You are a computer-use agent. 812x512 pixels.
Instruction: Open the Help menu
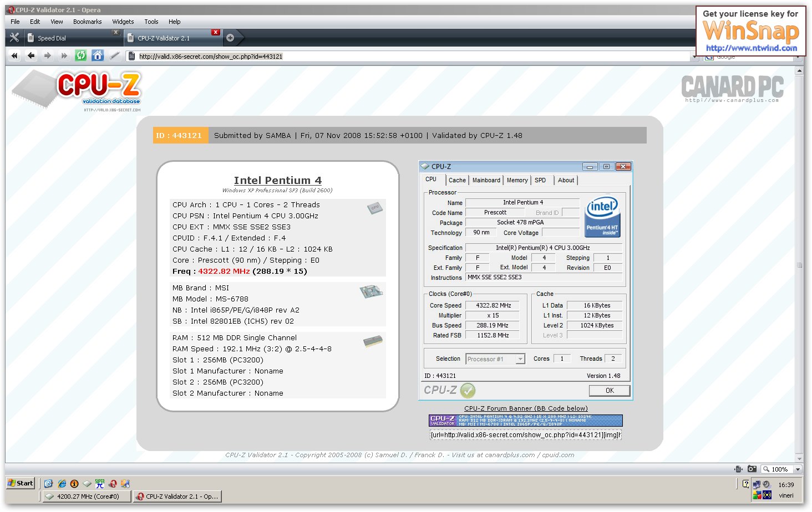coord(175,22)
